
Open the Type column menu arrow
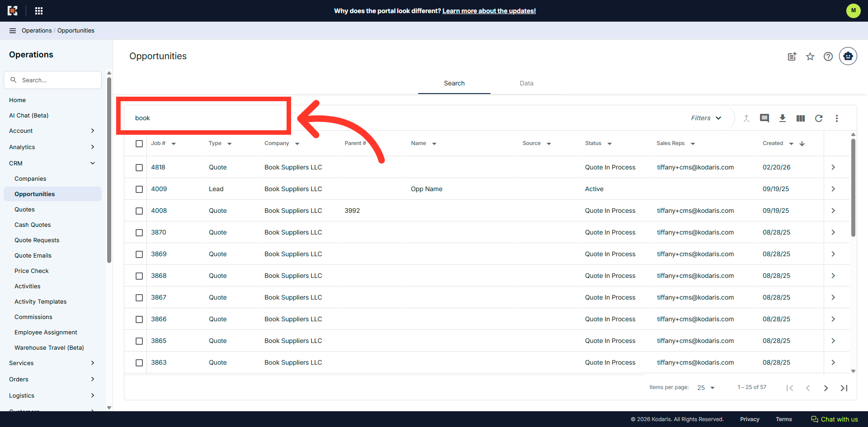[x=229, y=144]
